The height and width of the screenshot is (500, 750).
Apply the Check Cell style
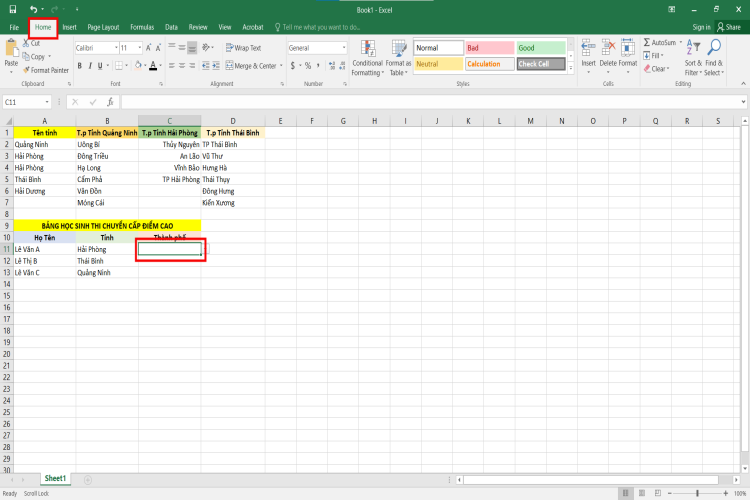[541, 64]
